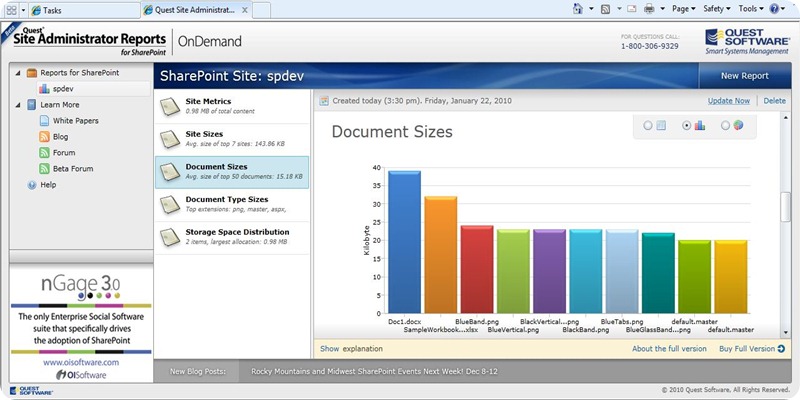Select the table view radio button
This screenshot has height=400, width=800.
click(648, 126)
